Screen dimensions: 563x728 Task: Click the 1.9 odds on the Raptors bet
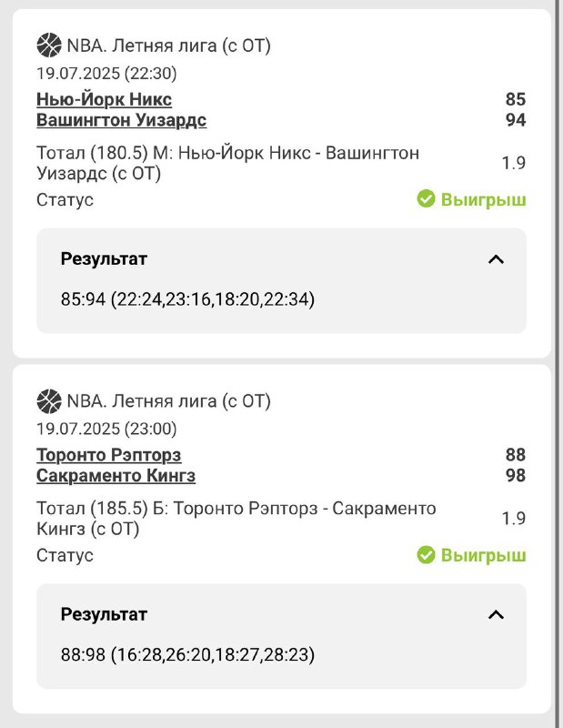coord(514,519)
